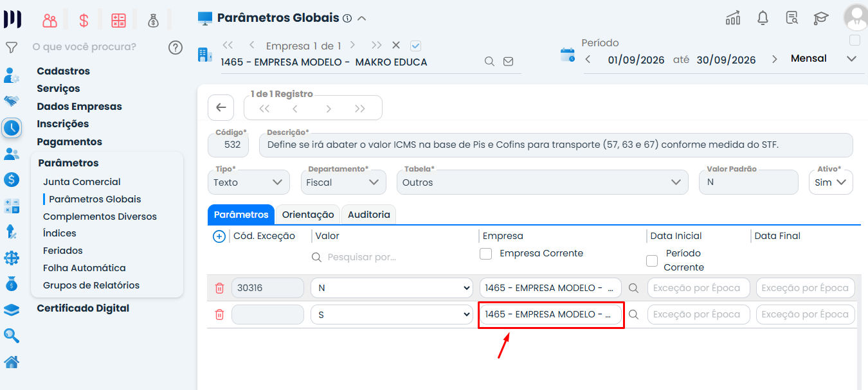Toggle the checked box beside company navigation
868x390 pixels.
click(x=415, y=46)
